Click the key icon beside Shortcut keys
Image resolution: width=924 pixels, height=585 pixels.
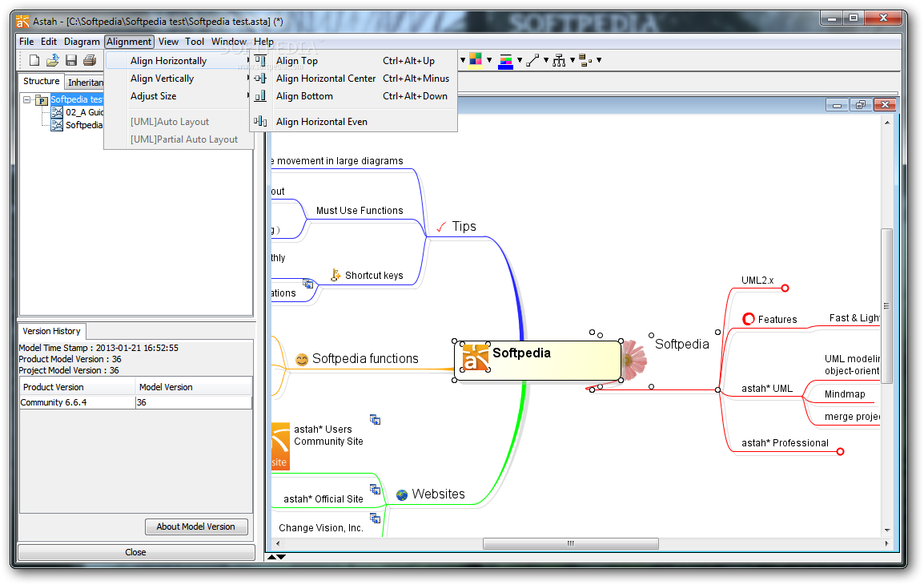pos(335,276)
